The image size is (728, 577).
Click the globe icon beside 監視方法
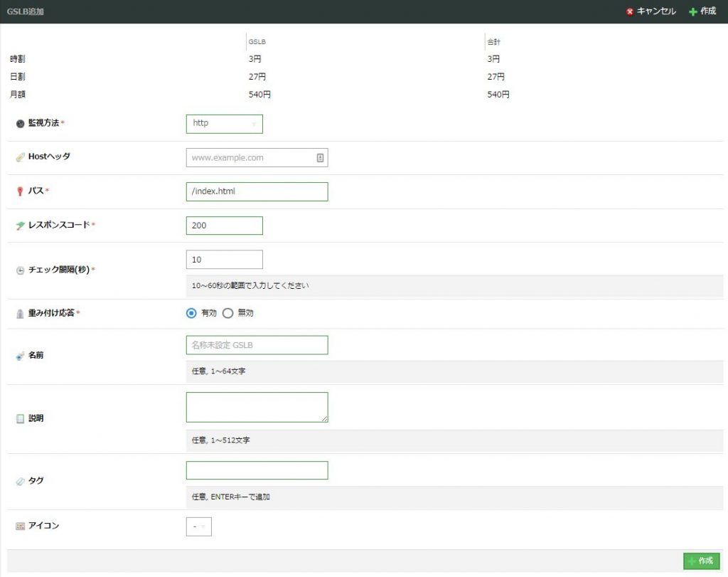click(x=19, y=122)
